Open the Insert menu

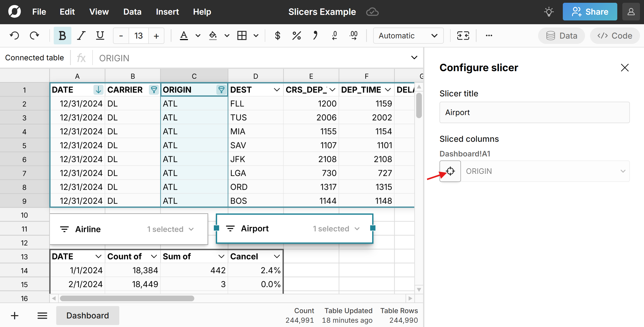coord(167,12)
